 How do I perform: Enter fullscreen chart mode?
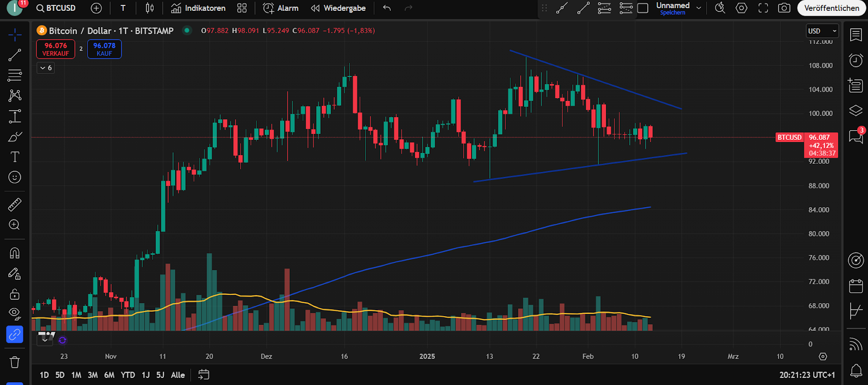click(763, 8)
